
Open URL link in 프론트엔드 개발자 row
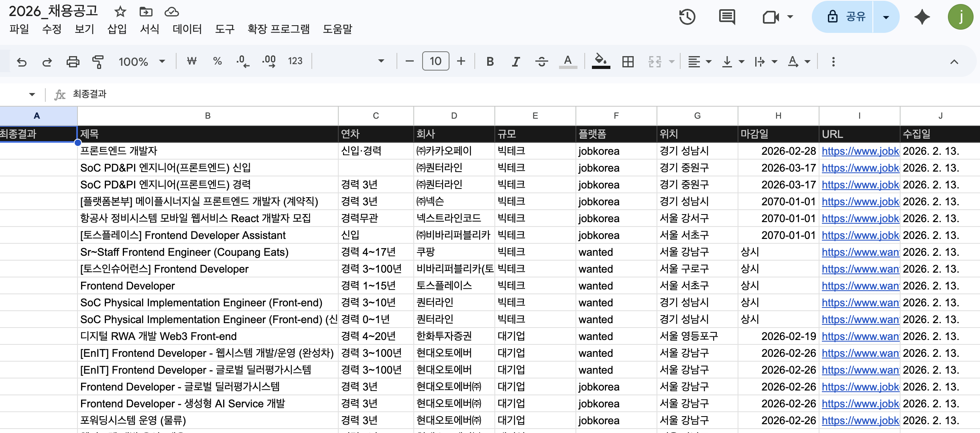coord(860,151)
